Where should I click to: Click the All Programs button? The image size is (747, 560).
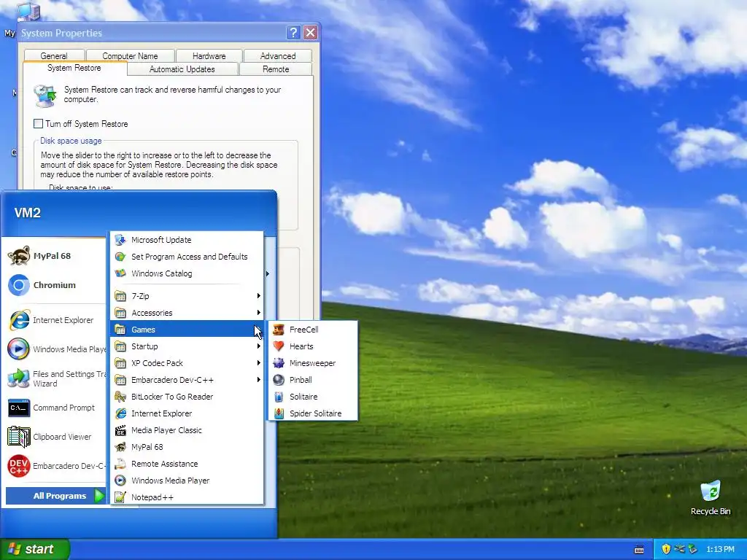pyautogui.click(x=55, y=496)
